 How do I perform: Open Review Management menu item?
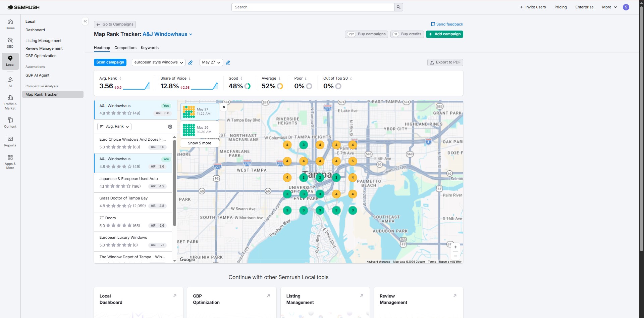(x=44, y=48)
